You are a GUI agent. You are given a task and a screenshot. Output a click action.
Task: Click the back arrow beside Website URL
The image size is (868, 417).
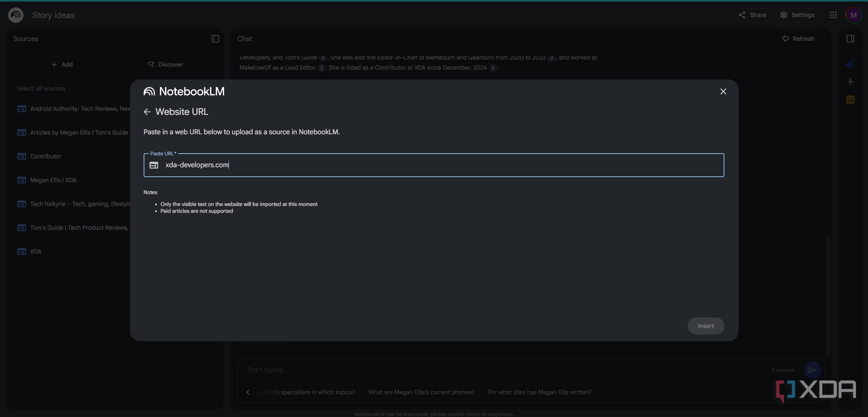[x=147, y=112]
